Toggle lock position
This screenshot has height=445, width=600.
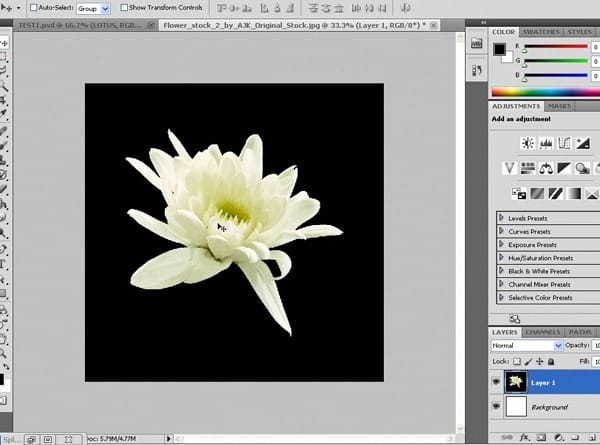(540, 362)
